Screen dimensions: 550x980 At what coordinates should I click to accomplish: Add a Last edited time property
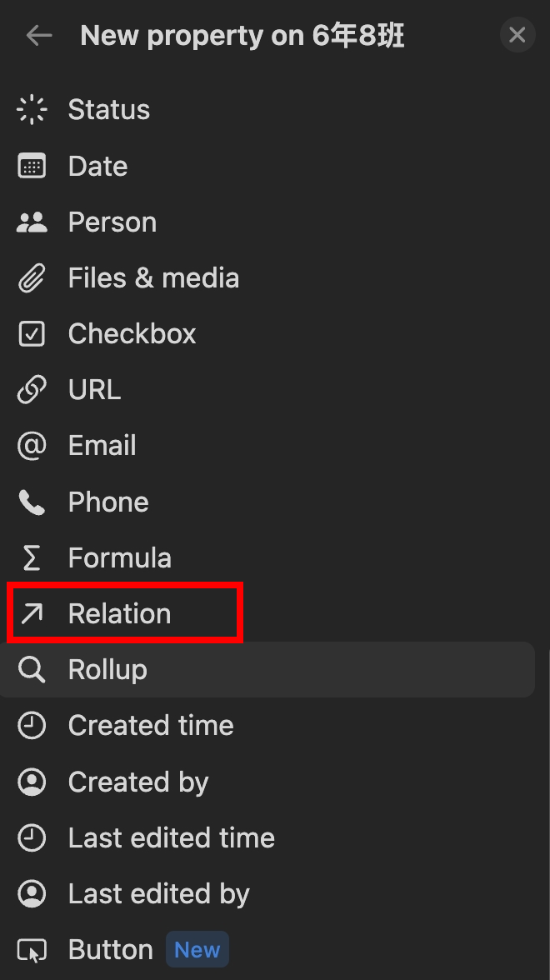[171, 838]
